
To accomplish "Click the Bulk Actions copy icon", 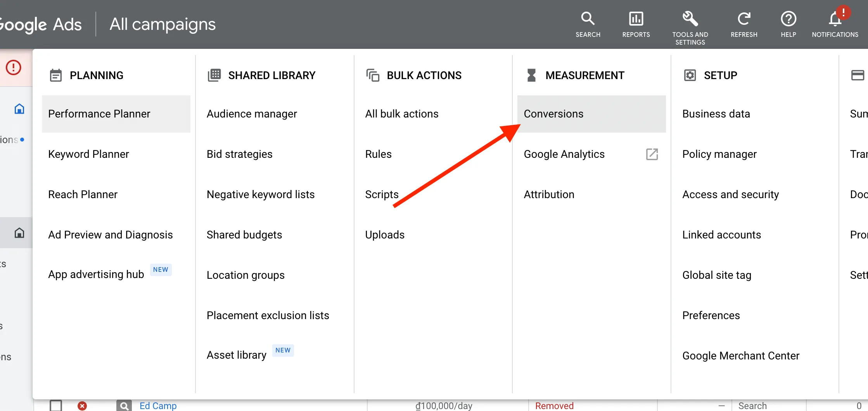I will click(x=373, y=75).
